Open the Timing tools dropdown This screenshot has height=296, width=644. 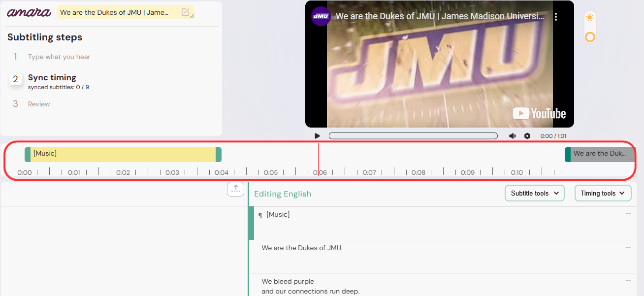click(x=603, y=193)
